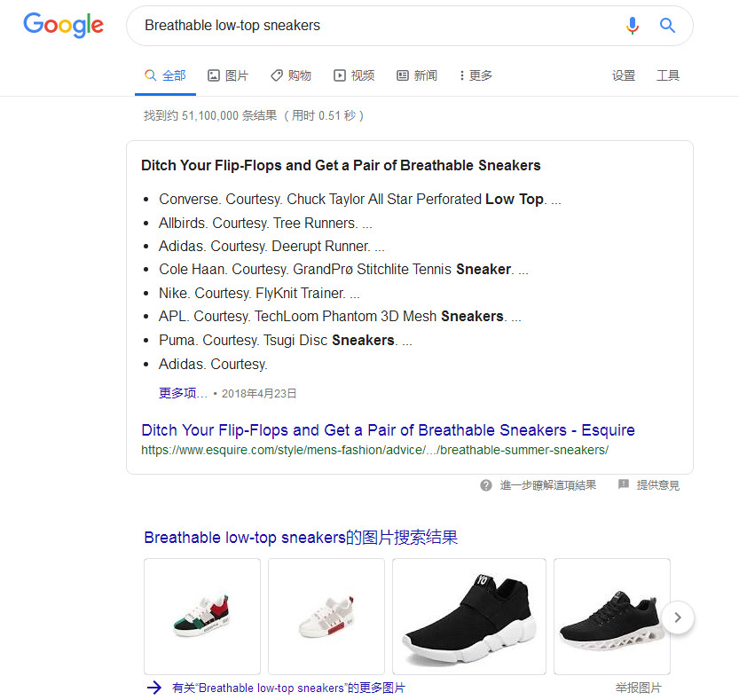Open the 工具 search tools
Image resolution: width=739 pixels, height=700 pixels.
(668, 75)
